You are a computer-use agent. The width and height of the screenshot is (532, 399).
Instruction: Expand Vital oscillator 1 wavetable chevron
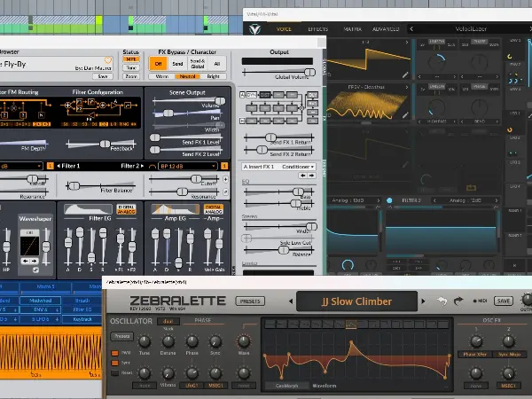[407, 43]
